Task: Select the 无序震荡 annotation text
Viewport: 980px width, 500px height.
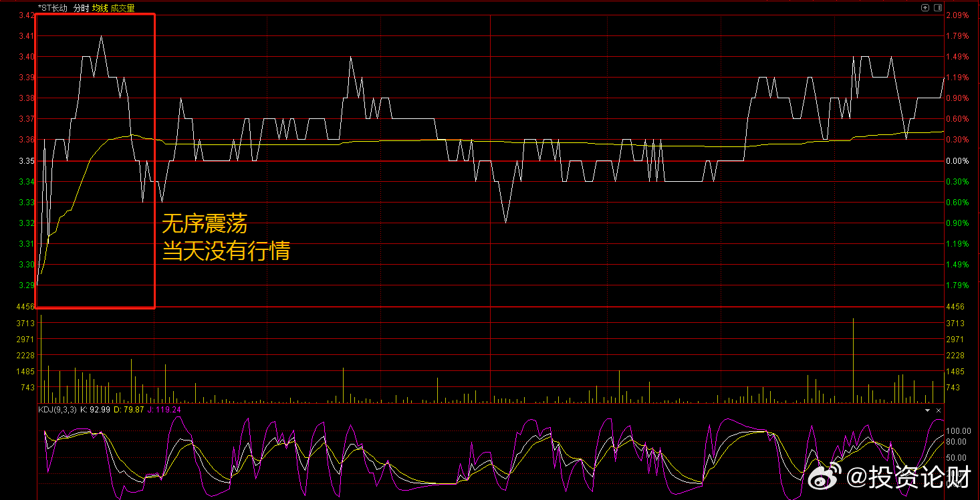Action: tap(205, 223)
